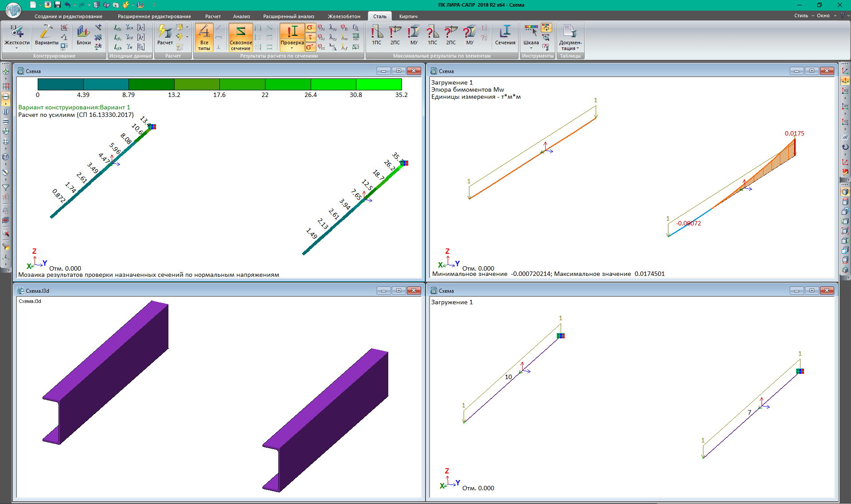Show the tau shear stress mosaic
Viewport: 851px width, 504px height.
pos(310,37)
